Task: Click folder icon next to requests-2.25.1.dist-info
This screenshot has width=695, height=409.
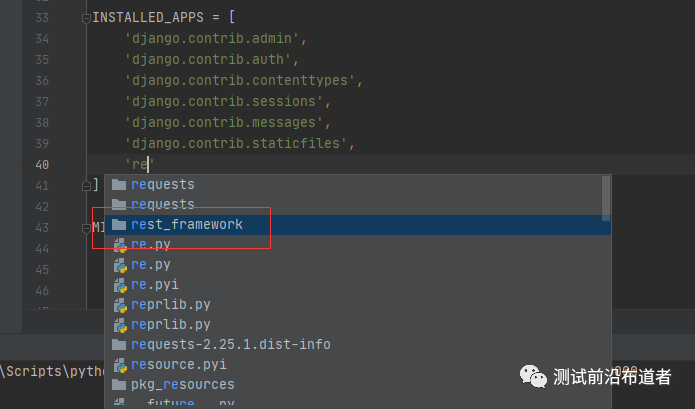Action: click(x=119, y=344)
